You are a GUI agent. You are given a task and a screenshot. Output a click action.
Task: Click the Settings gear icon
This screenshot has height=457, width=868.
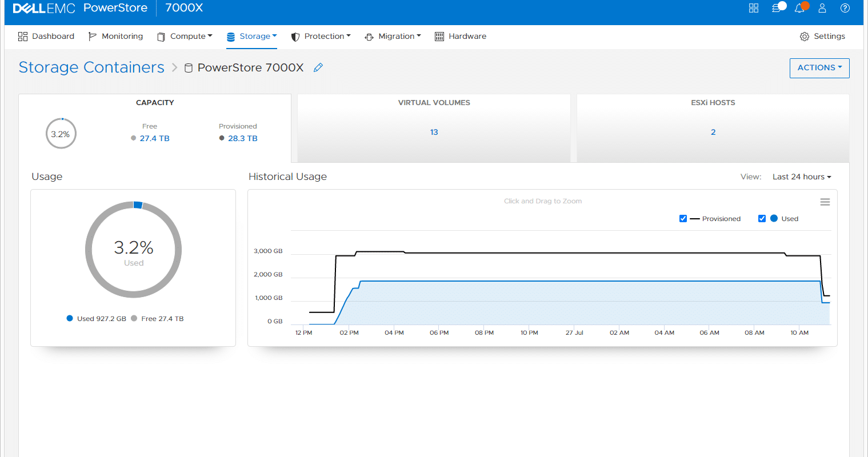tap(805, 37)
